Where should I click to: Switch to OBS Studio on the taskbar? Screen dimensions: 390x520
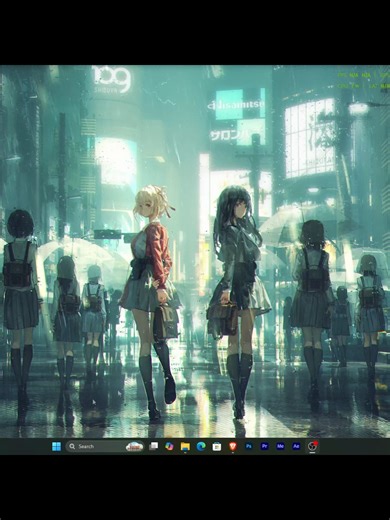click(x=312, y=446)
